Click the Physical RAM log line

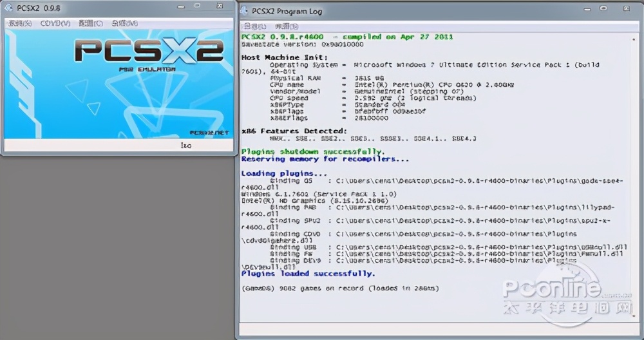coord(327,78)
